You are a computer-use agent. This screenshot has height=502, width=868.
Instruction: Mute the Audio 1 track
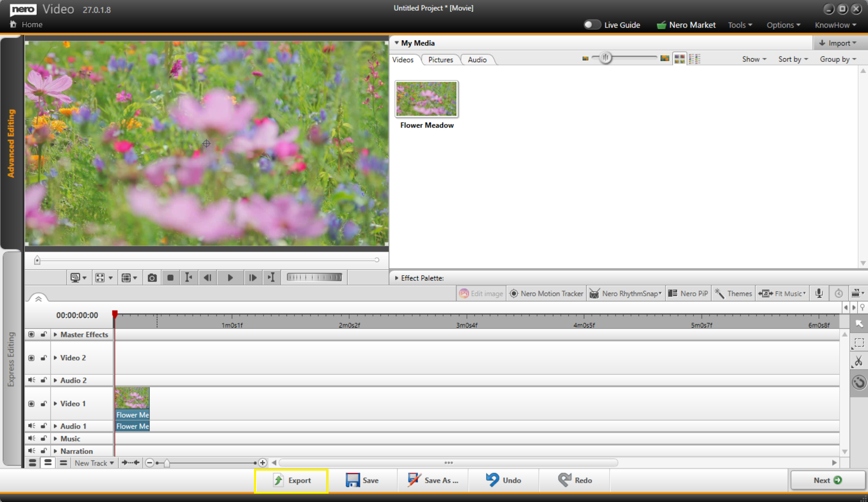pos(31,426)
